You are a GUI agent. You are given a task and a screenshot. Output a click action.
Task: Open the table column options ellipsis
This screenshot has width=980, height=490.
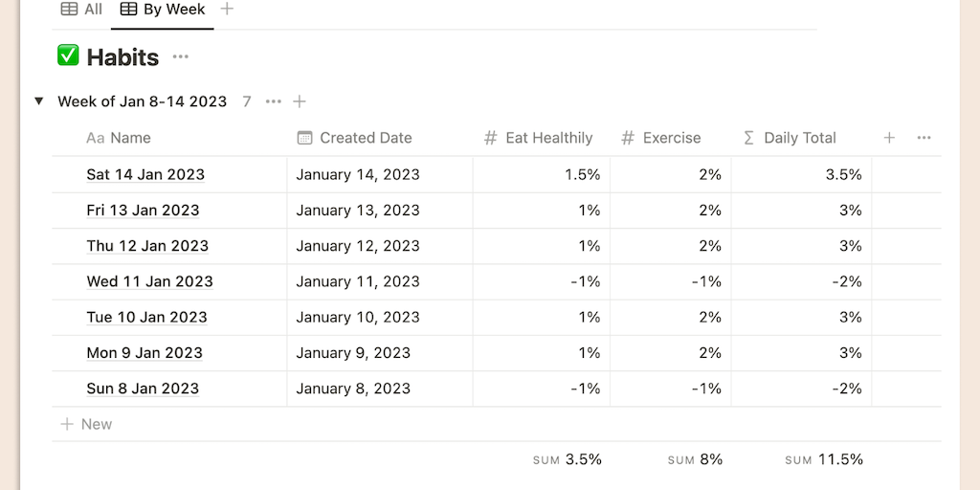tap(924, 138)
